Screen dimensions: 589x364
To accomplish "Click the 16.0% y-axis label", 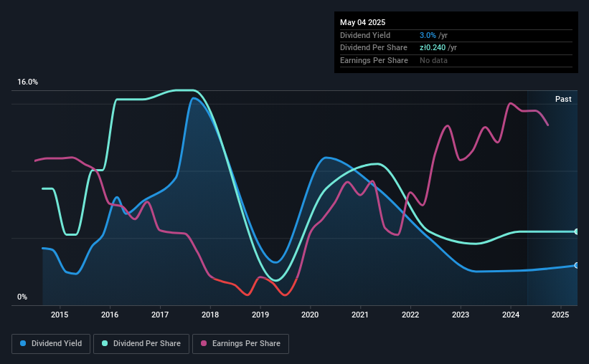I will (x=27, y=82).
